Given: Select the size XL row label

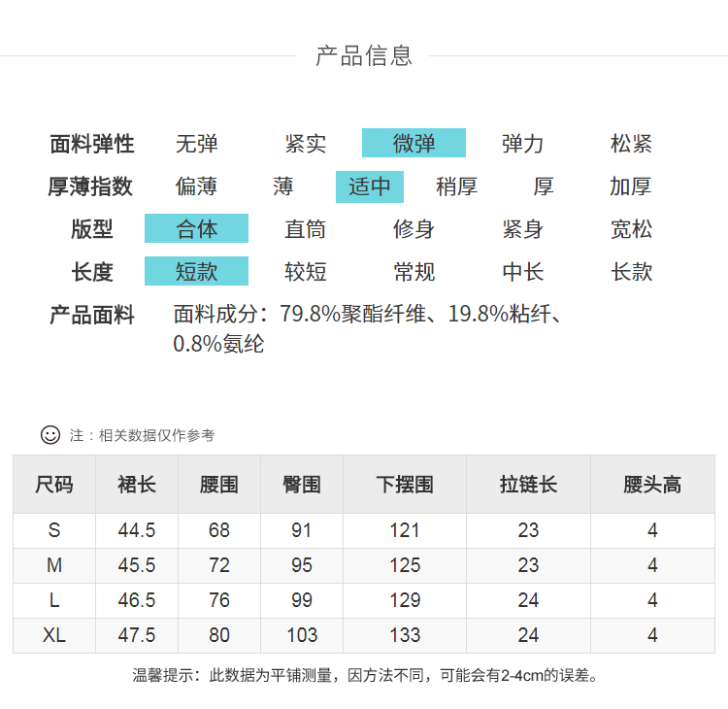Looking at the screenshot, I should point(54,635).
